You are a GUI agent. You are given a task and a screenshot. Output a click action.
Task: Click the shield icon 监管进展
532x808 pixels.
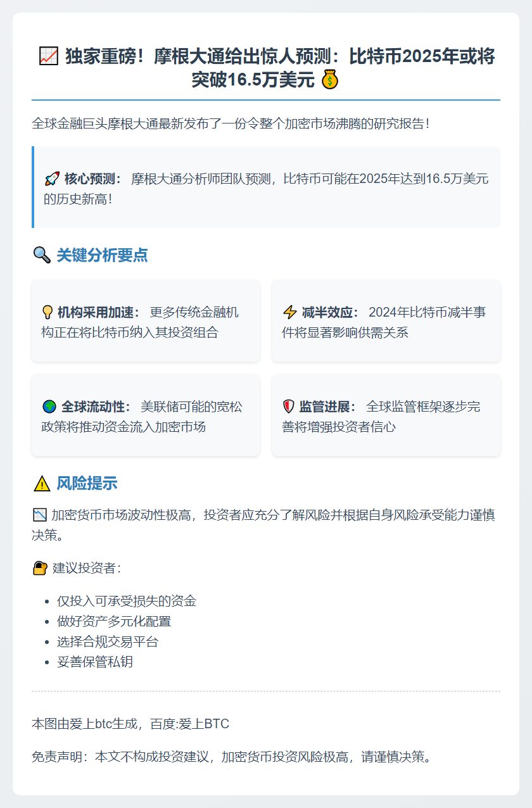[289, 407]
